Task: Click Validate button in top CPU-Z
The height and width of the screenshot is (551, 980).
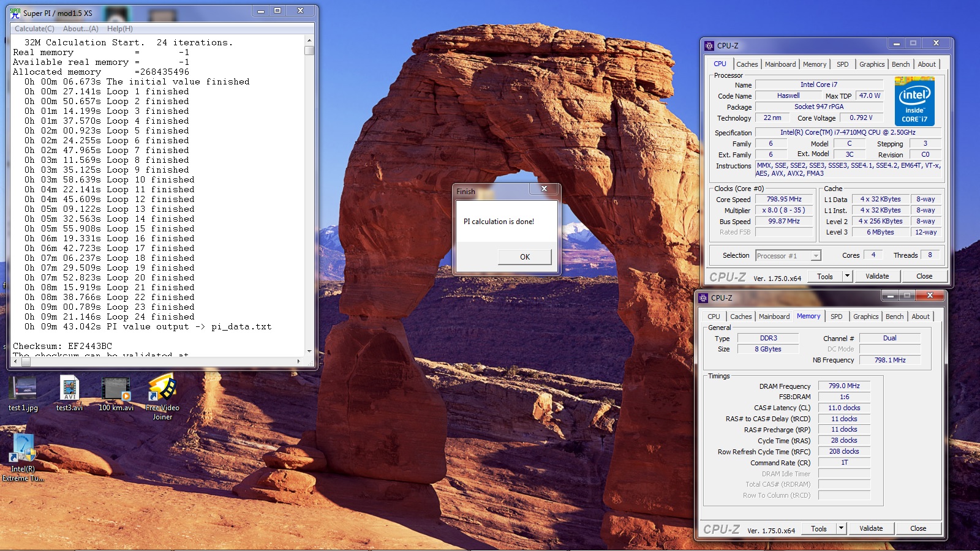Action: click(877, 276)
